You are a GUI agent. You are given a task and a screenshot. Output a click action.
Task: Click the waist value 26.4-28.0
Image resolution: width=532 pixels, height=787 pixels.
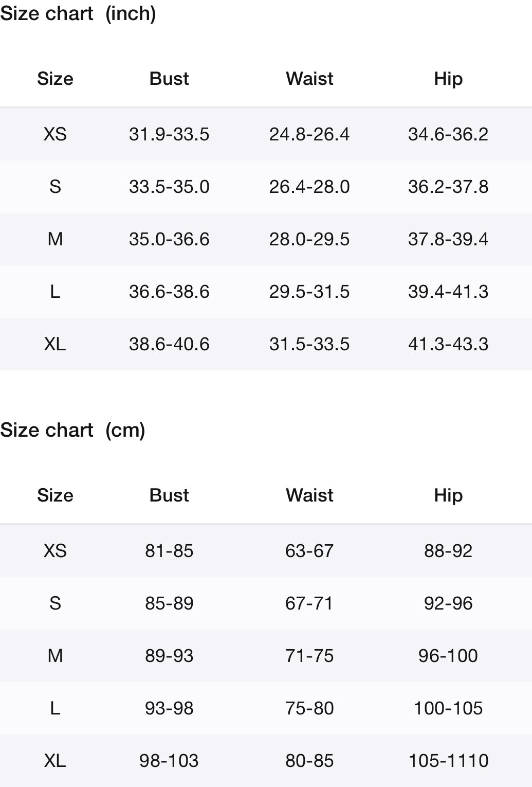(x=309, y=187)
